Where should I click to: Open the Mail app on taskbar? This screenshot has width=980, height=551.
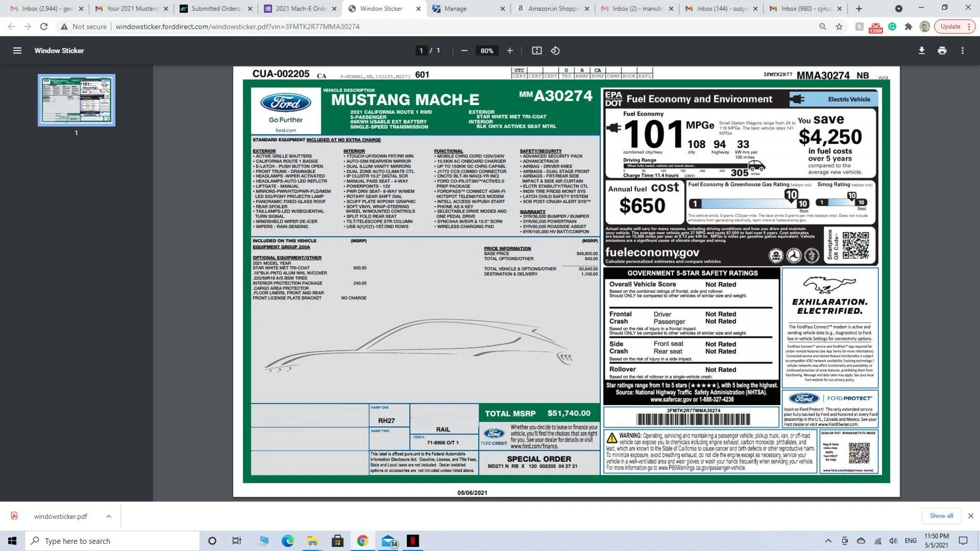click(x=388, y=541)
